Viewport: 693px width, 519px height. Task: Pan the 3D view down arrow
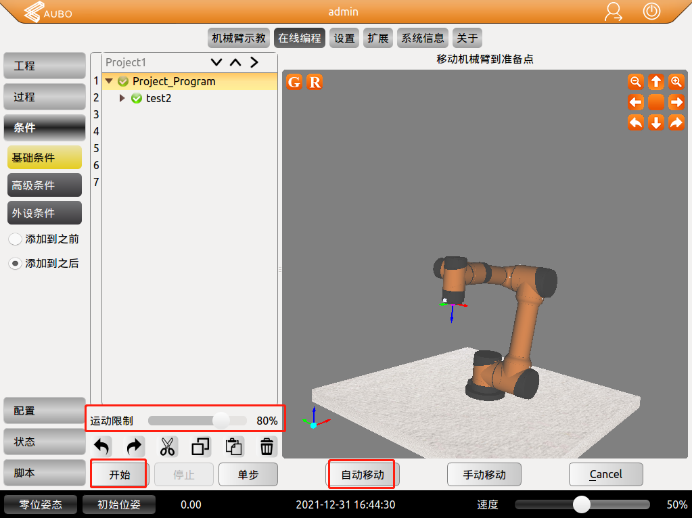[x=656, y=122]
